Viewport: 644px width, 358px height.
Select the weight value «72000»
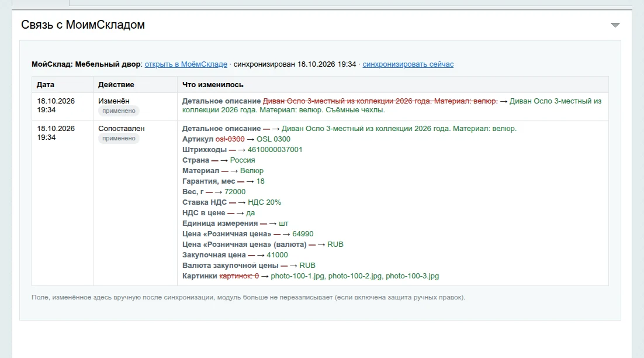235,192
